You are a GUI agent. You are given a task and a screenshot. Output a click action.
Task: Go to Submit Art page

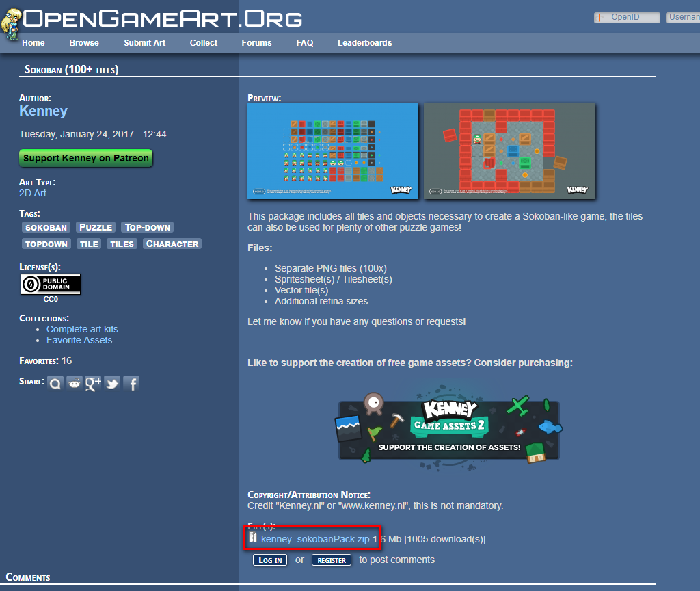point(145,43)
